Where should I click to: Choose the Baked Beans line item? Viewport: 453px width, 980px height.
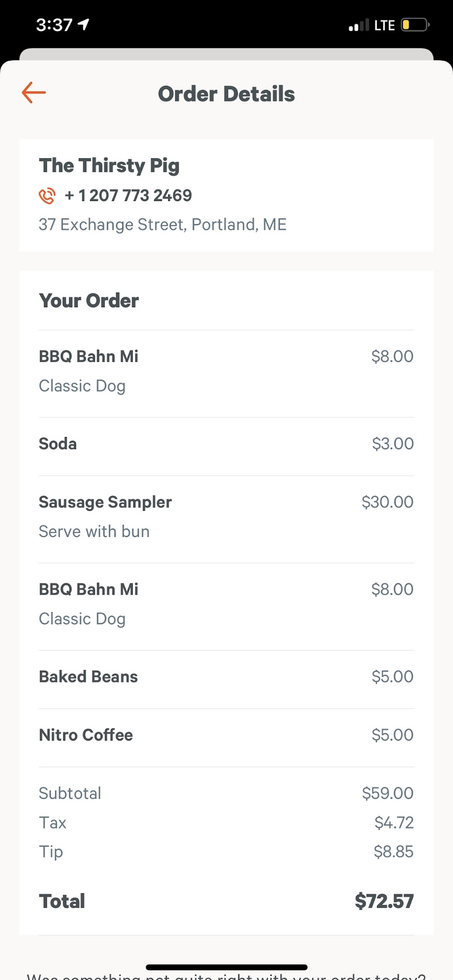(x=88, y=677)
